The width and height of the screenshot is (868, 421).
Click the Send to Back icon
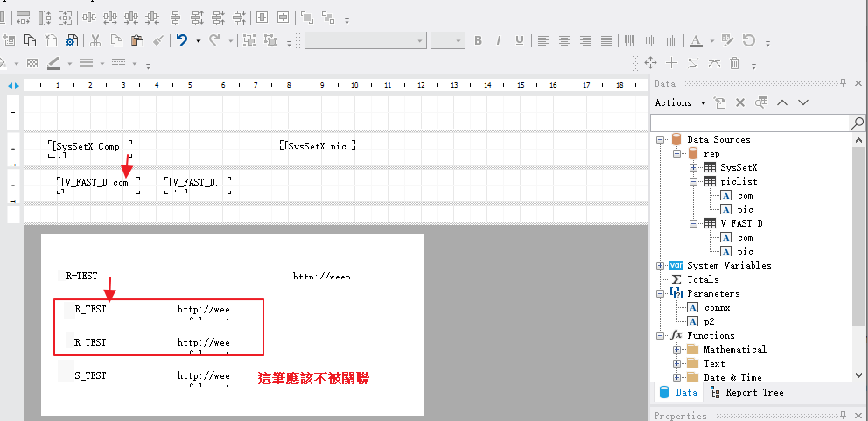point(328,18)
